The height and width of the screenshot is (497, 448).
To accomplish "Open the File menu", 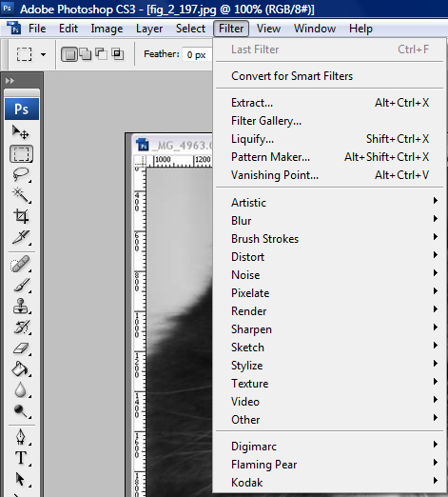I will click(37, 29).
